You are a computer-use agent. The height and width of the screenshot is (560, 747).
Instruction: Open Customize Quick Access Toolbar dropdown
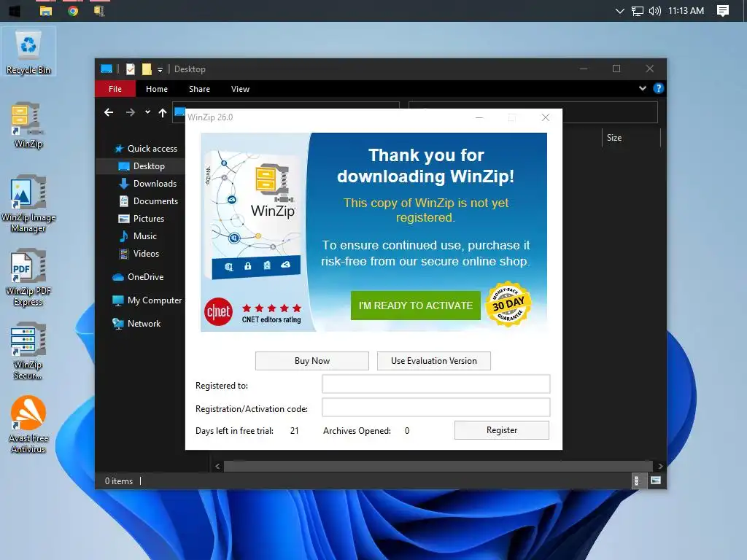(x=160, y=69)
